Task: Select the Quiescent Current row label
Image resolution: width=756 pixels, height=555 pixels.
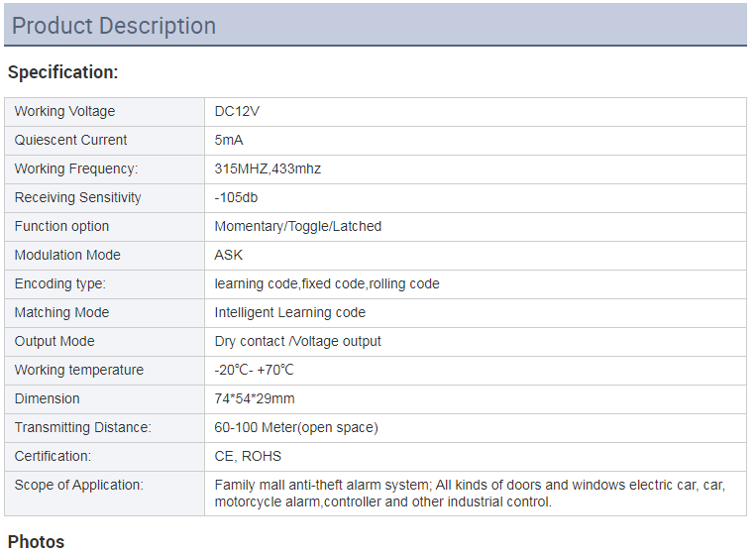Action: (70, 140)
